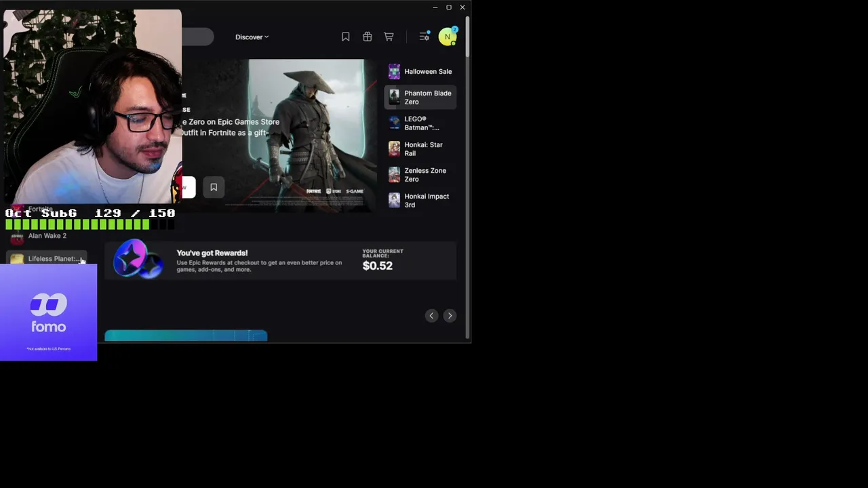Select Honkai Impact 3rd in the featured list
Screen dimensions: 868x488
click(420, 201)
